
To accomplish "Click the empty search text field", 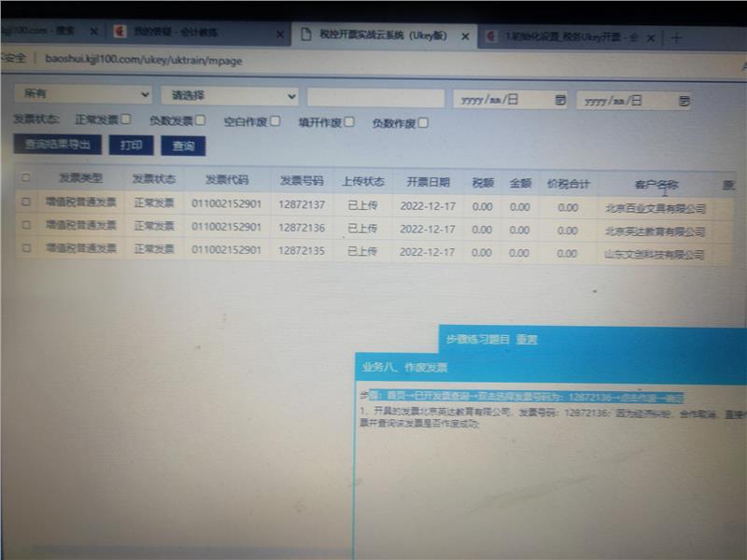I will click(x=375, y=98).
